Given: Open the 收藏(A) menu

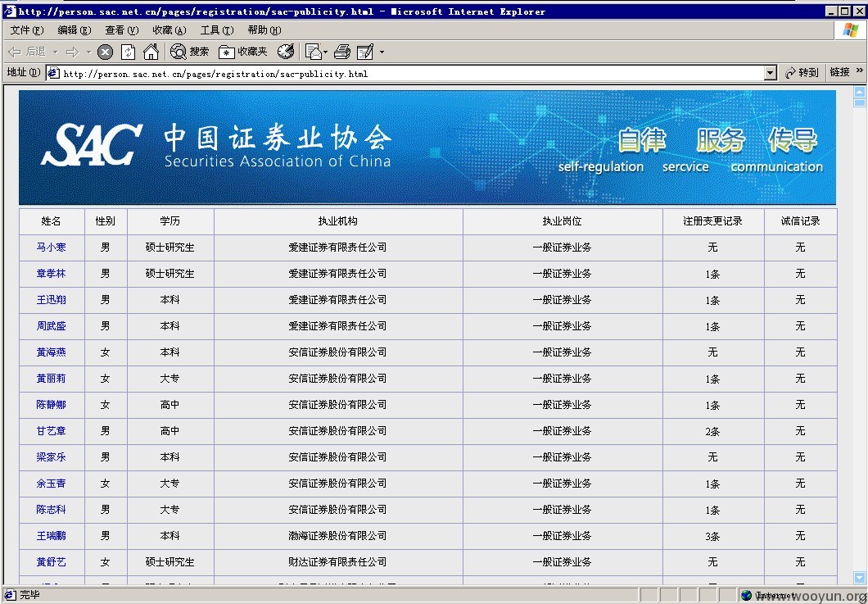Looking at the screenshot, I should click(x=170, y=30).
